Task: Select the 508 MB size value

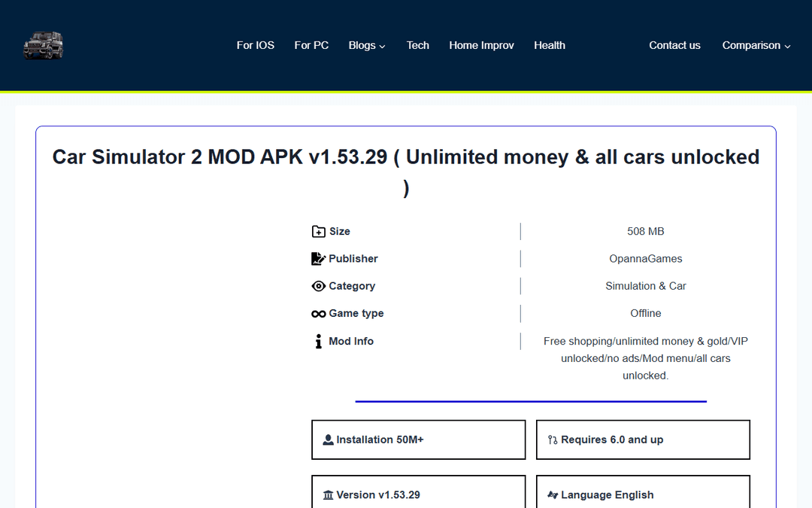Action: [x=645, y=231]
